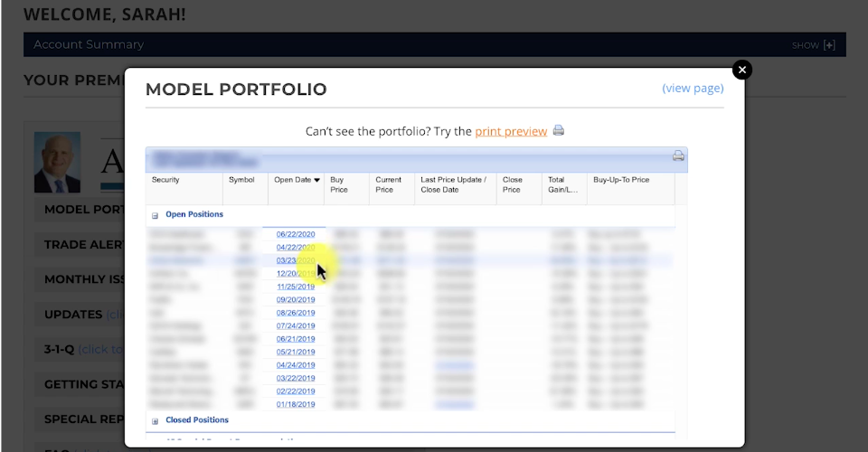Viewport: 868px width, 452px height.
Task: Open the MONTHLY ISS… sidebar item behind the popup
Action: click(80, 279)
